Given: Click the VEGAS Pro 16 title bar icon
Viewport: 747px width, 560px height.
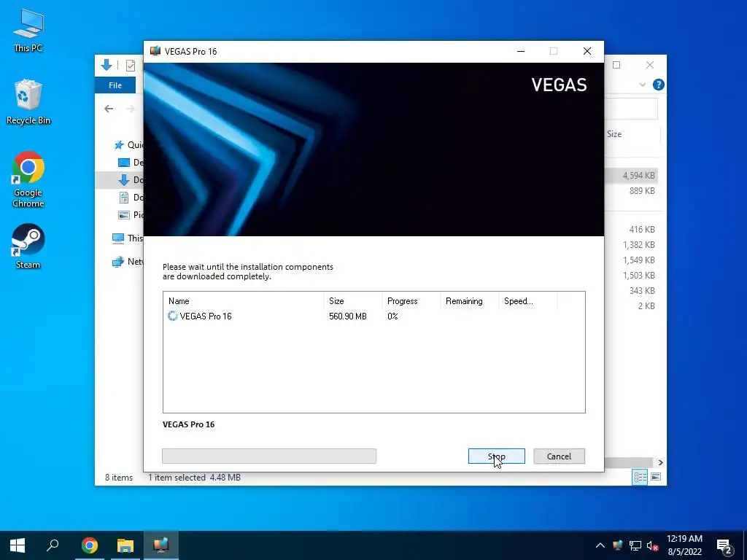Looking at the screenshot, I should click(155, 51).
